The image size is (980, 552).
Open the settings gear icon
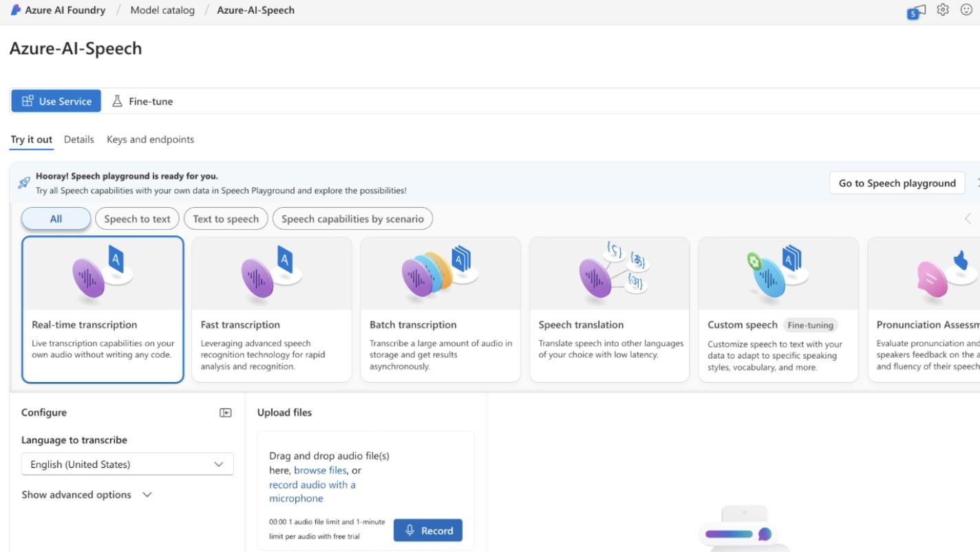(941, 10)
